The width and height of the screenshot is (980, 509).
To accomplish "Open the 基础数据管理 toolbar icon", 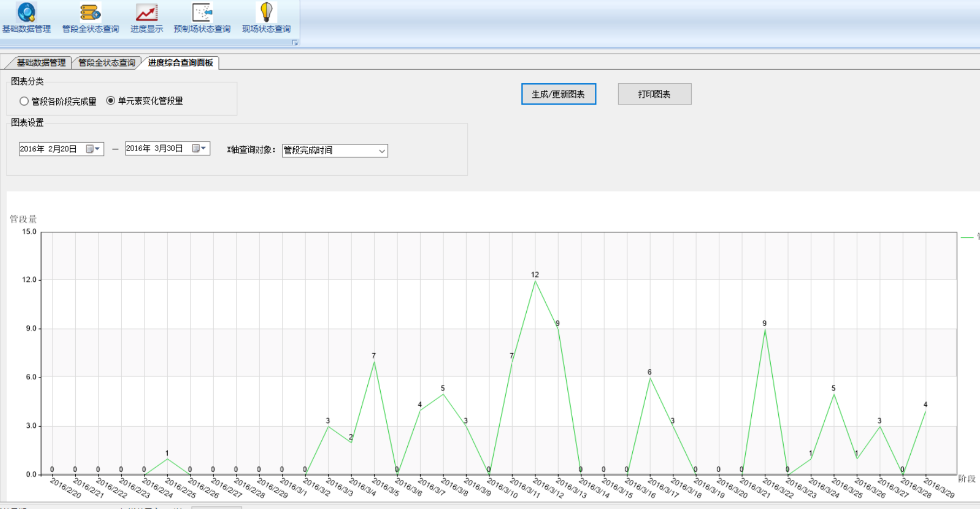I will [27, 18].
